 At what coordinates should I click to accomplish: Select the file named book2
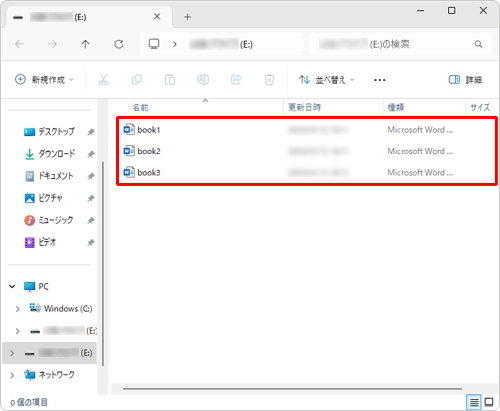149,151
